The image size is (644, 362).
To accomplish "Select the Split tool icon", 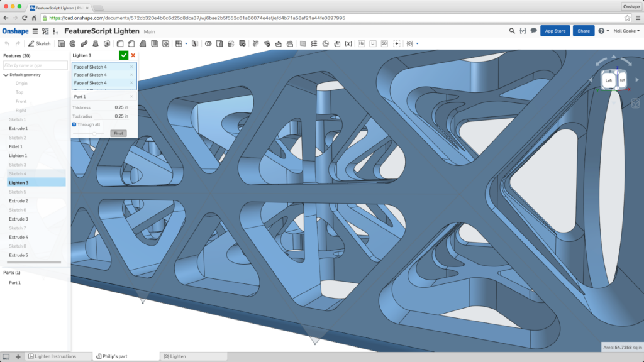I will (219, 43).
